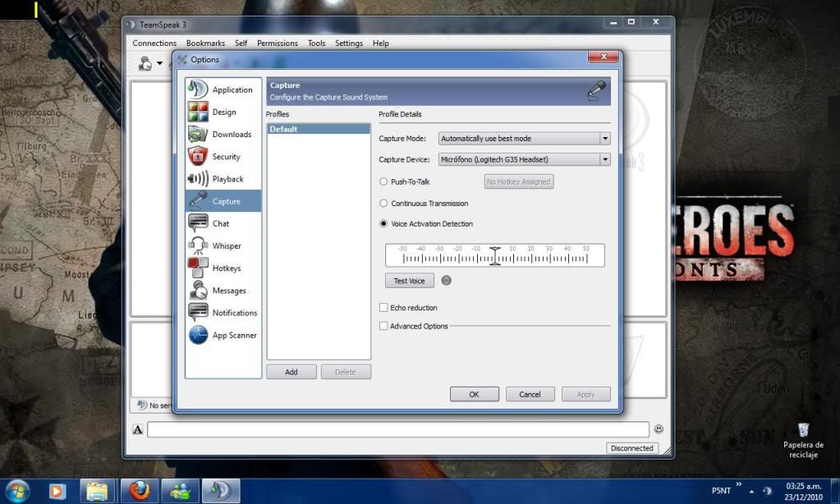Confirm options with OK button
This screenshot has height=504, width=840.
click(x=474, y=394)
